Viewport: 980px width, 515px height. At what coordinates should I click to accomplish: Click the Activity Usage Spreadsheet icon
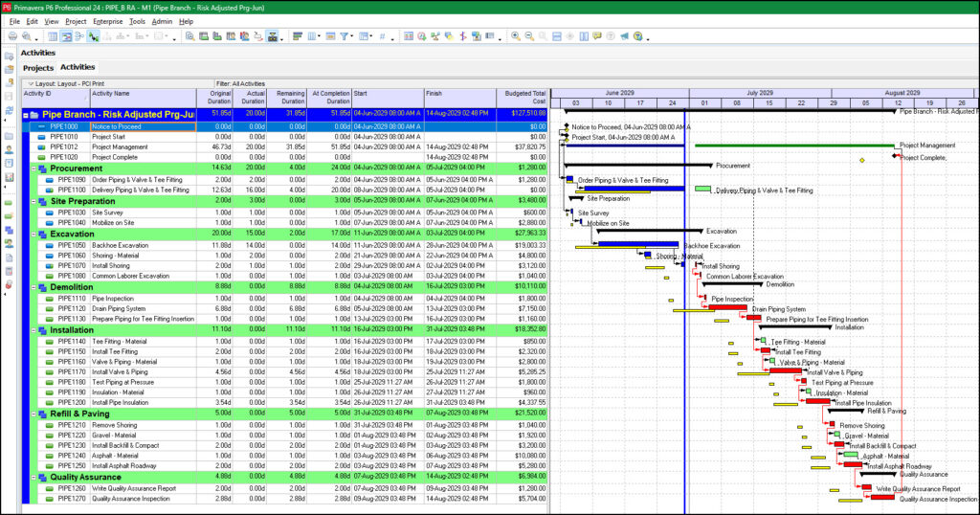tap(203, 36)
